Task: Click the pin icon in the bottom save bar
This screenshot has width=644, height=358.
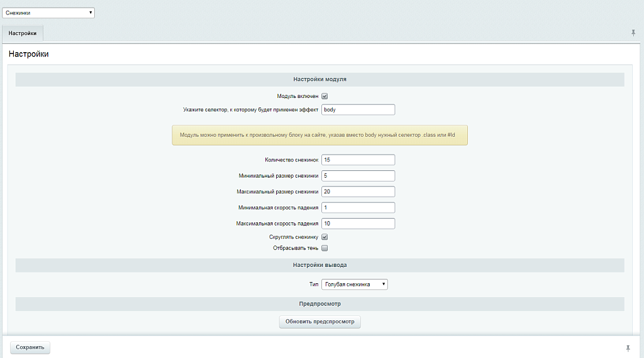Action: (x=628, y=348)
